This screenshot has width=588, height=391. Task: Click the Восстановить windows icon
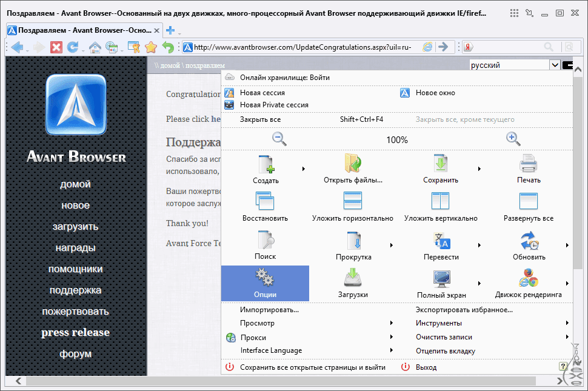pos(265,201)
